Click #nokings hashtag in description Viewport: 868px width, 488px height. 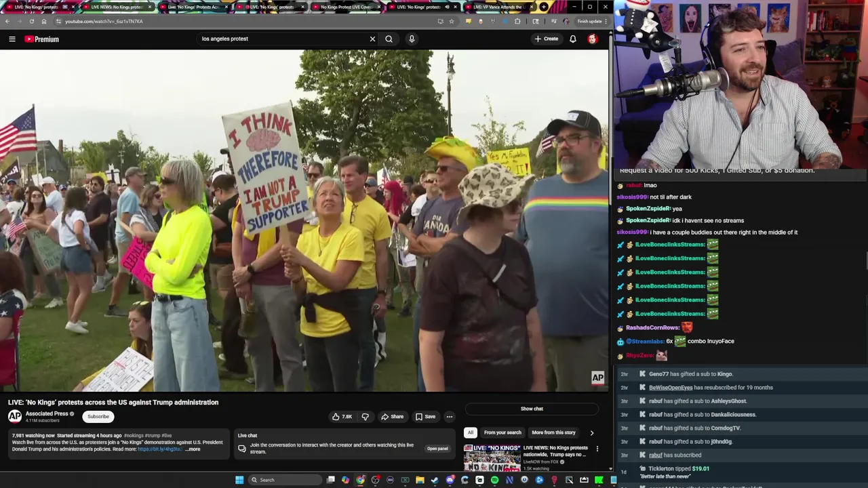click(x=133, y=436)
